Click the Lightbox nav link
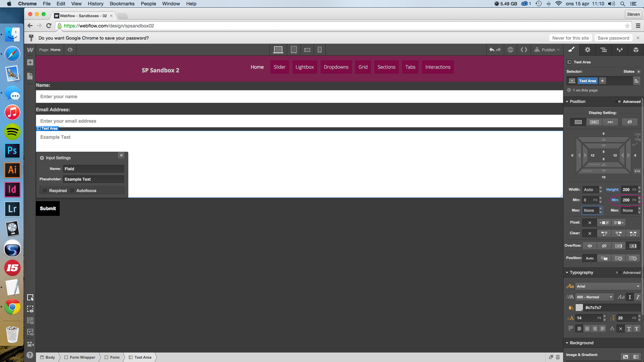The height and width of the screenshot is (362, 644). [x=305, y=67]
